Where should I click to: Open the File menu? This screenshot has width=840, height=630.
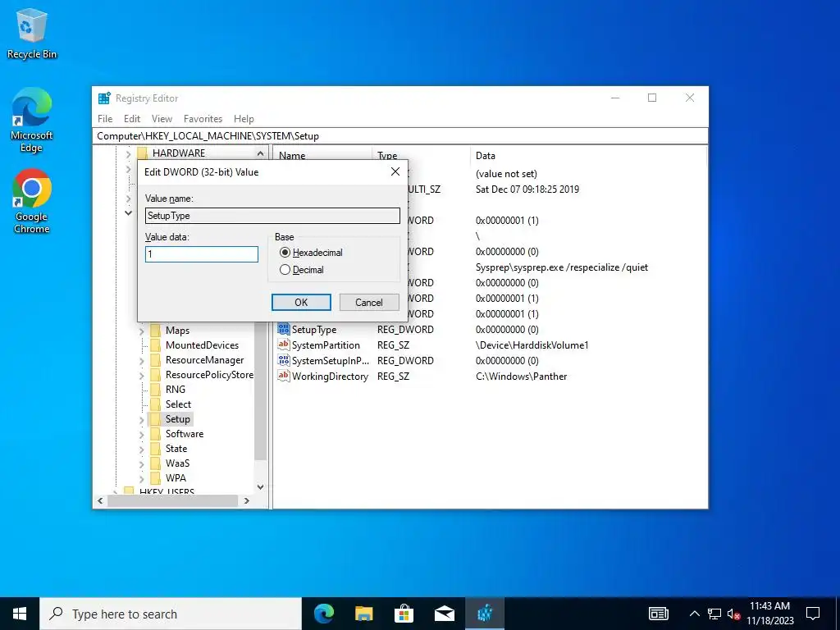105,119
